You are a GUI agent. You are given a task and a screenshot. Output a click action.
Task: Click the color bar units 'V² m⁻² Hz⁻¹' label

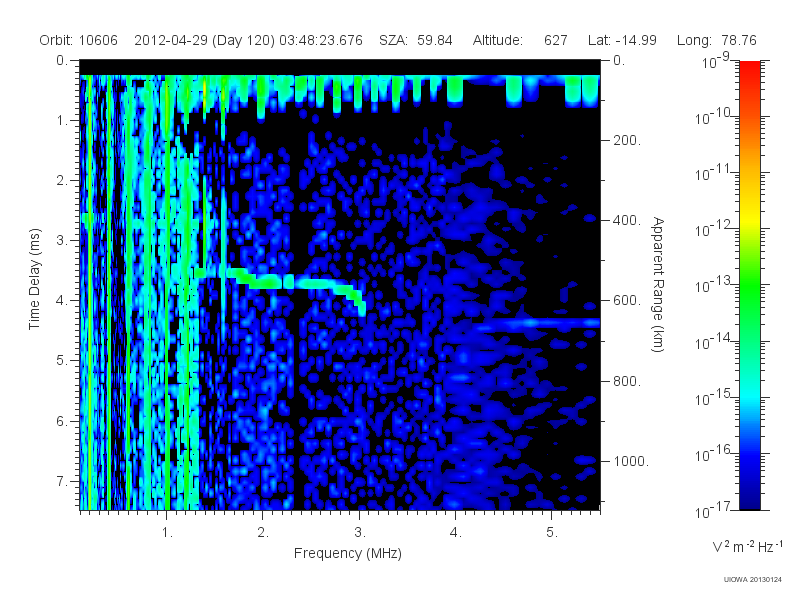pyautogui.click(x=746, y=546)
